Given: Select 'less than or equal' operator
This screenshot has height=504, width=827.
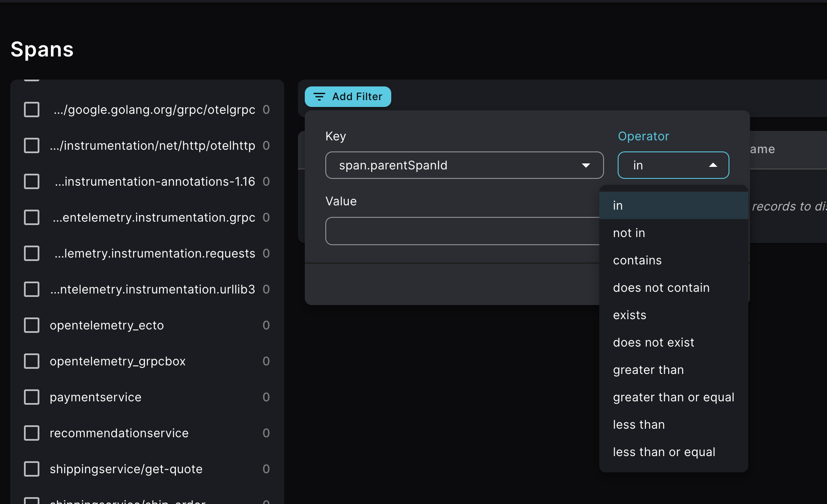Looking at the screenshot, I should pyautogui.click(x=664, y=452).
